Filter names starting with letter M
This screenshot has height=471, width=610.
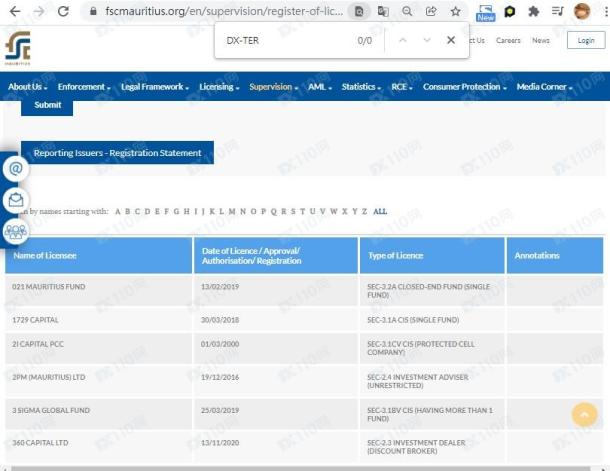pos(232,212)
